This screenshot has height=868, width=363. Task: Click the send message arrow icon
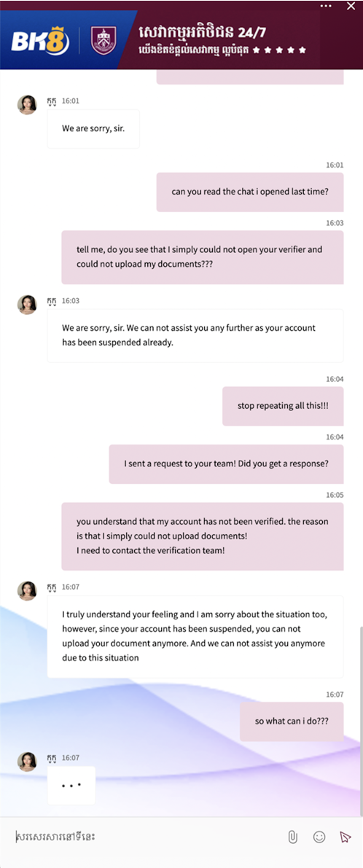click(x=346, y=837)
